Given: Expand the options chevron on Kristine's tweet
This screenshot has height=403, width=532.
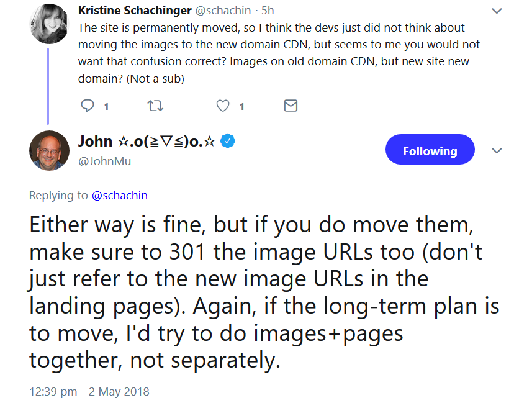Looking at the screenshot, I should click(x=497, y=11).
